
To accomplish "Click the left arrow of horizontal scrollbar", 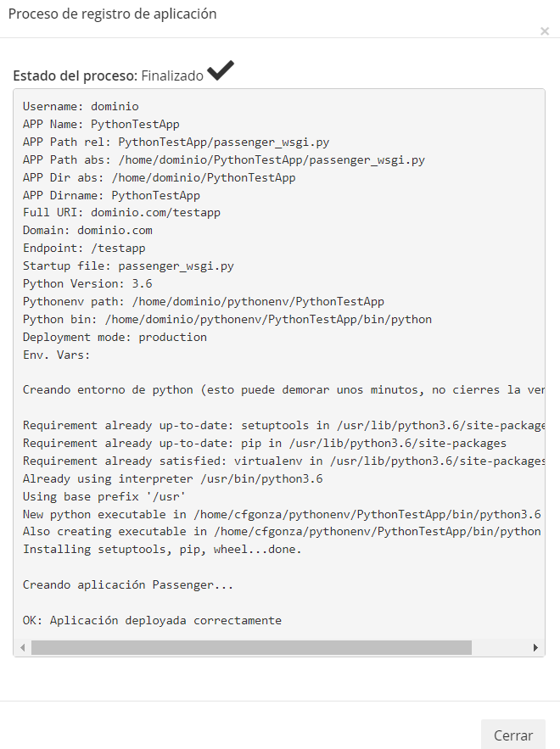I will click(x=23, y=648).
